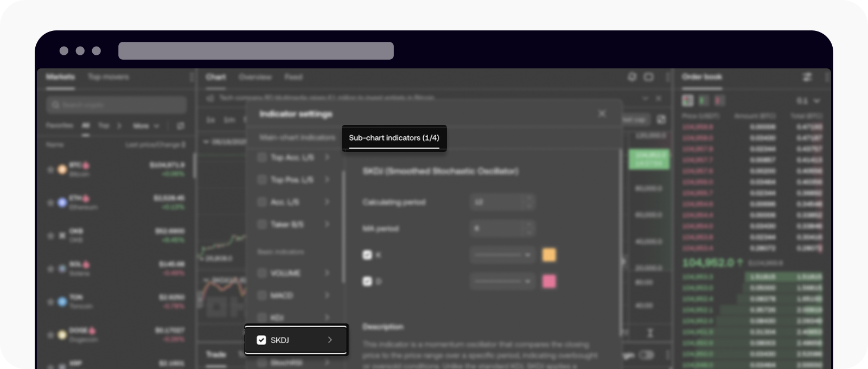Pick the orange K line color swatch
868x369 pixels.
[549, 255]
